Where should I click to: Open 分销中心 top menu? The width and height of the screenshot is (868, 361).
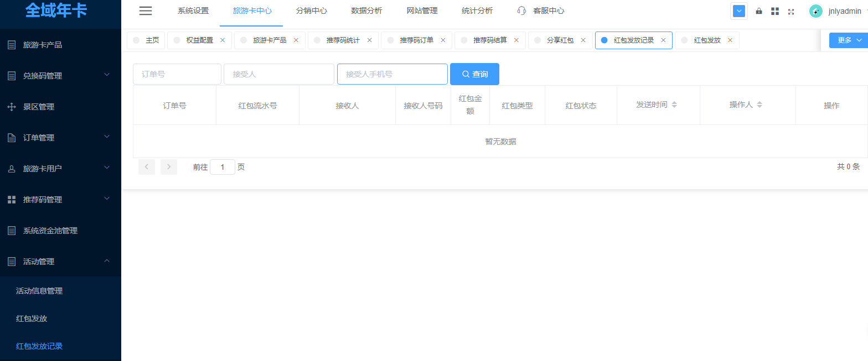[312, 11]
